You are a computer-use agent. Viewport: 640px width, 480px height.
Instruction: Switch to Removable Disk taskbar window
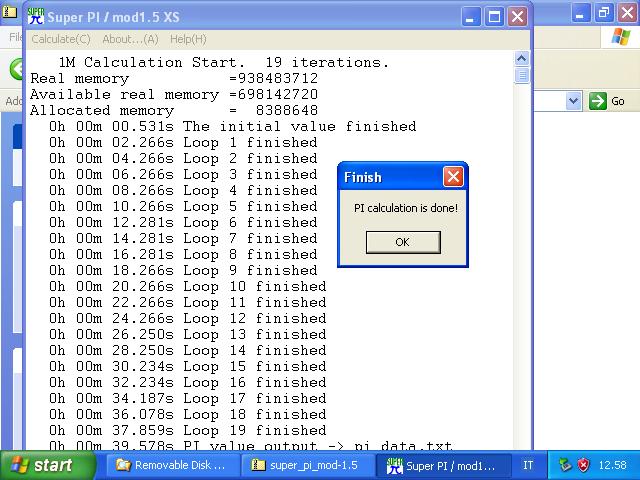(171, 465)
